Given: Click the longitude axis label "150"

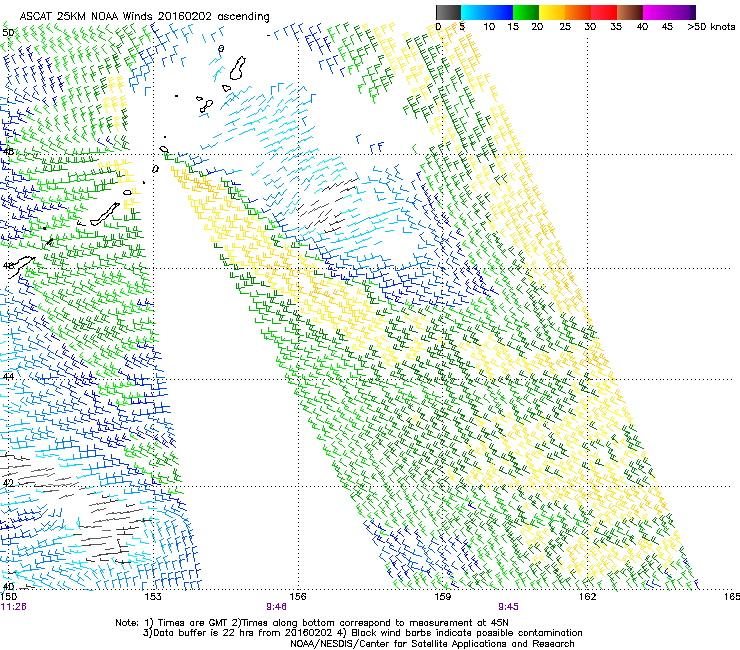Looking at the screenshot, I should point(8,597).
